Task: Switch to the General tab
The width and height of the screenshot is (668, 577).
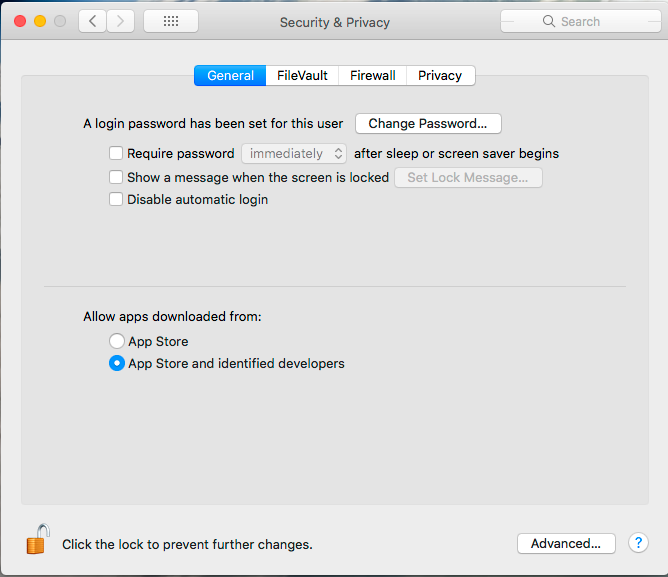Action: [x=230, y=76]
